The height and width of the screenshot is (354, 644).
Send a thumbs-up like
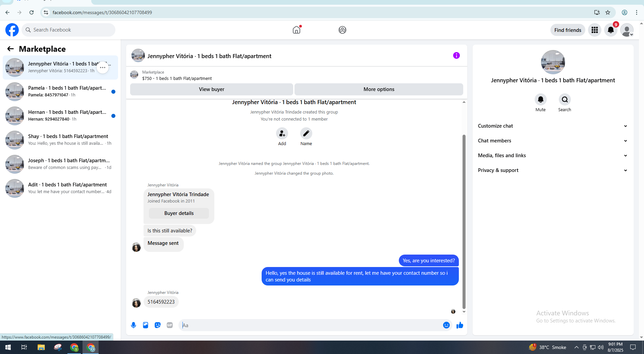(x=460, y=325)
